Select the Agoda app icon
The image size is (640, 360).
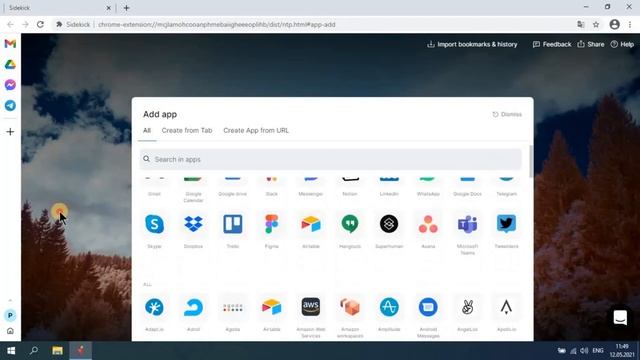coord(233,307)
